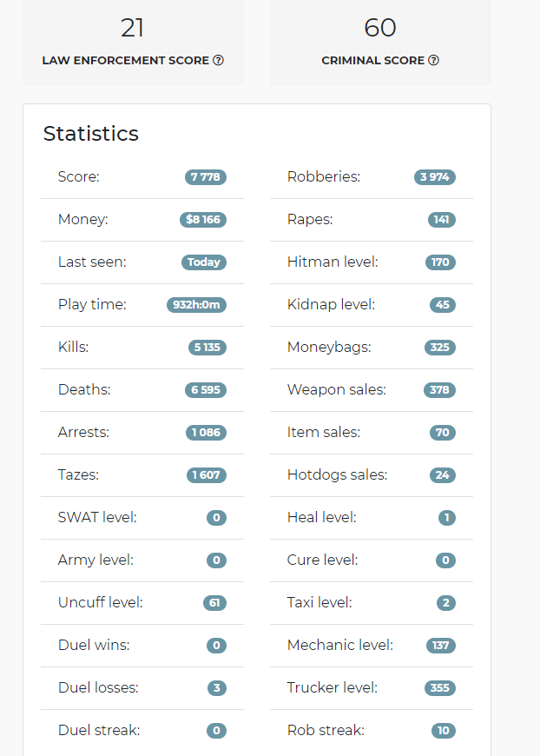Screen dimensions: 540x756
Task: Click the Law Enforcement Score value 21
Action: pos(133,28)
